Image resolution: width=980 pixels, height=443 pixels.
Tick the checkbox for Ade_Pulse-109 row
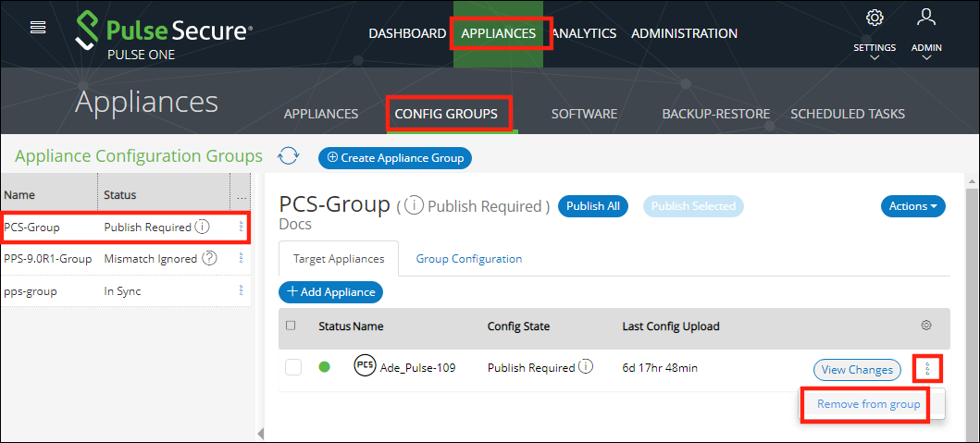pos(293,367)
